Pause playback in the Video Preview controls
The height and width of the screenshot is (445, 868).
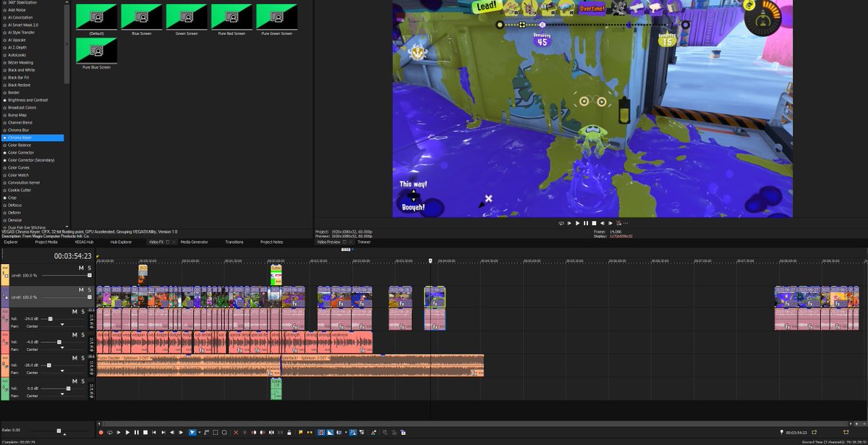pyautogui.click(x=586, y=223)
